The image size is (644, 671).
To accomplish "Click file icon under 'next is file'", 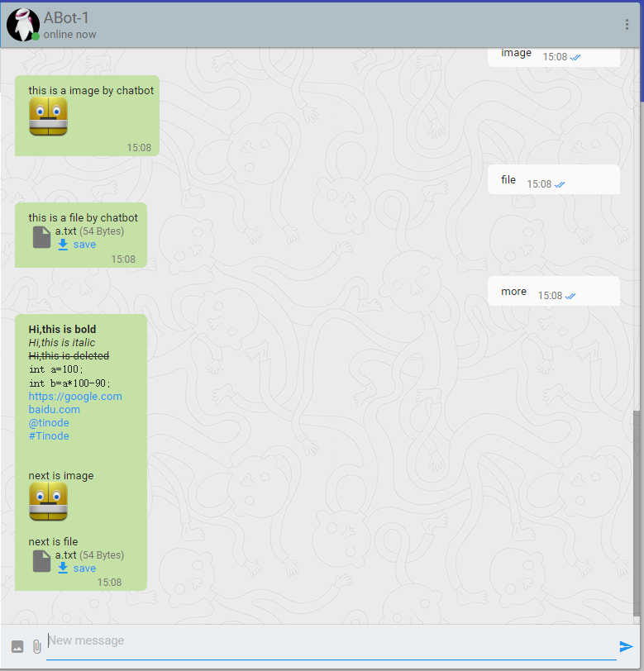I will tap(41, 561).
